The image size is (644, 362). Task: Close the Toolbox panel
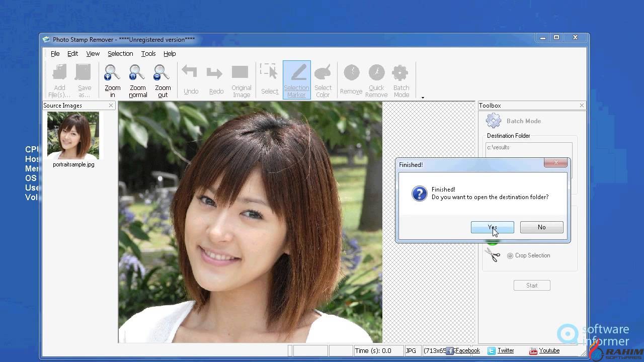(582, 105)
